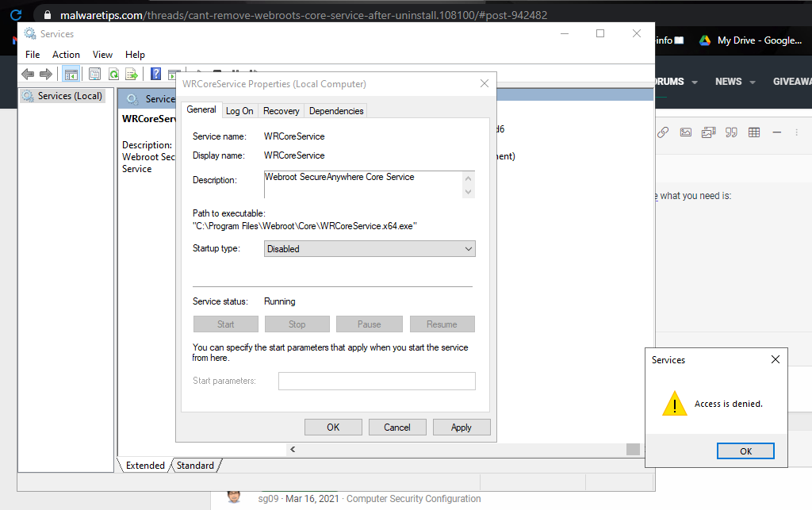Click the Running service status text

(280, 301)
